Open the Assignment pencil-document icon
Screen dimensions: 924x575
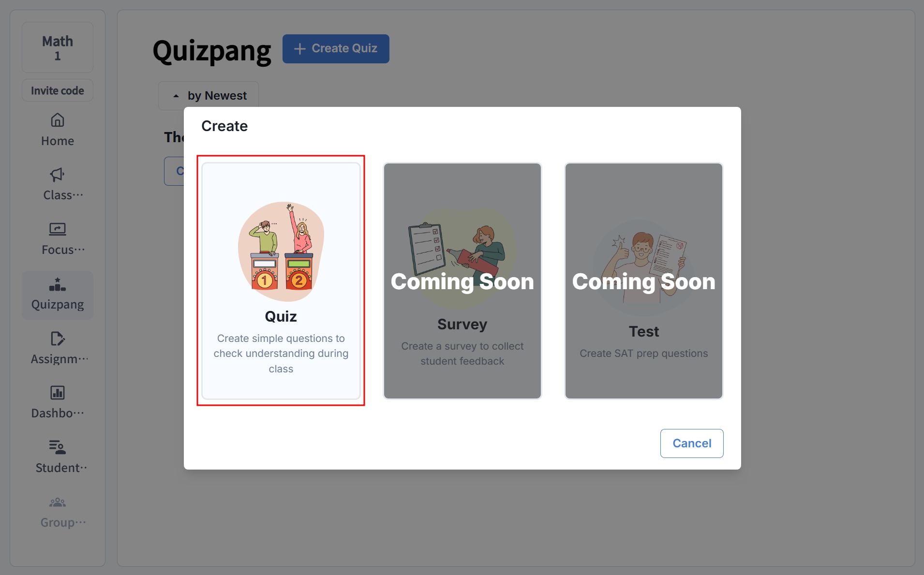[x=58, y=339]
